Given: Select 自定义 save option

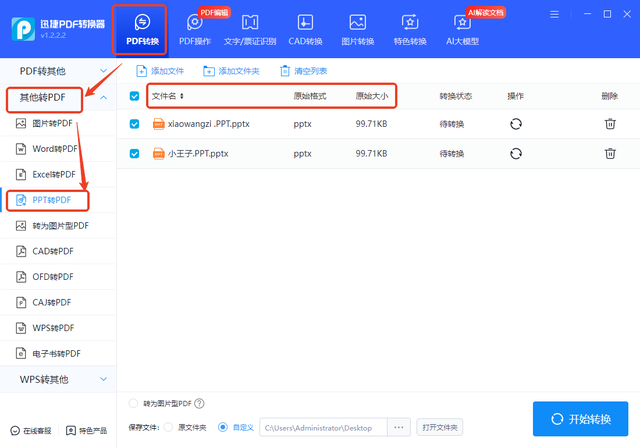Looking at the screenshot, I should (223, 427).
